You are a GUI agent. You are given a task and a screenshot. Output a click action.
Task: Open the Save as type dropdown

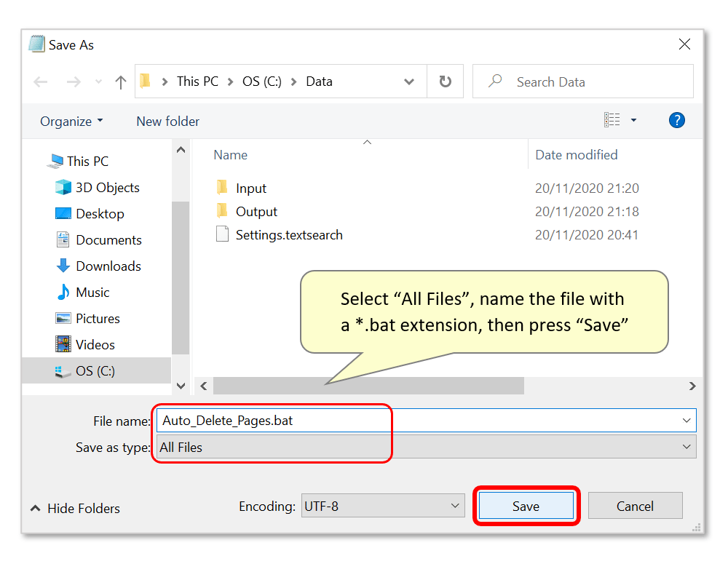tap(687, 446)
